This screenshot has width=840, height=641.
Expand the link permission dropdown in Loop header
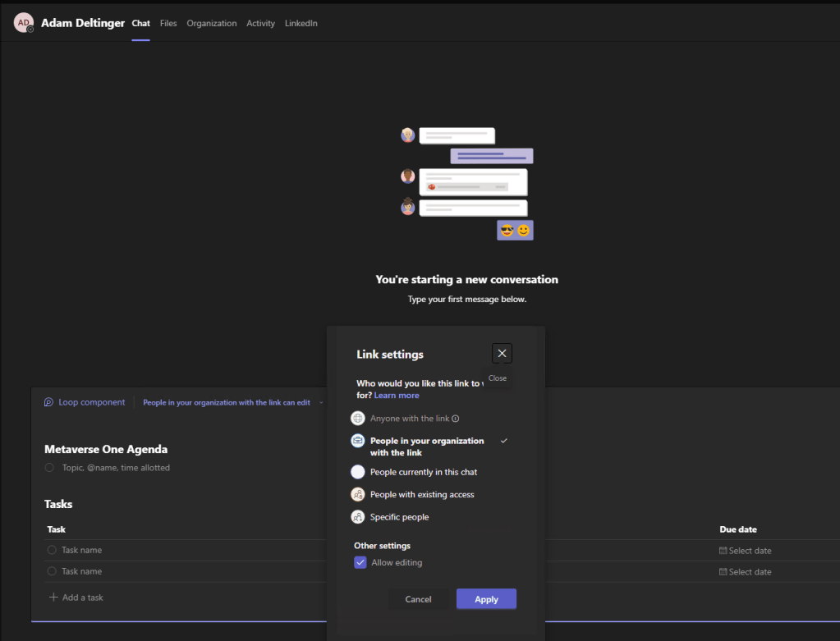pos(321,403)
